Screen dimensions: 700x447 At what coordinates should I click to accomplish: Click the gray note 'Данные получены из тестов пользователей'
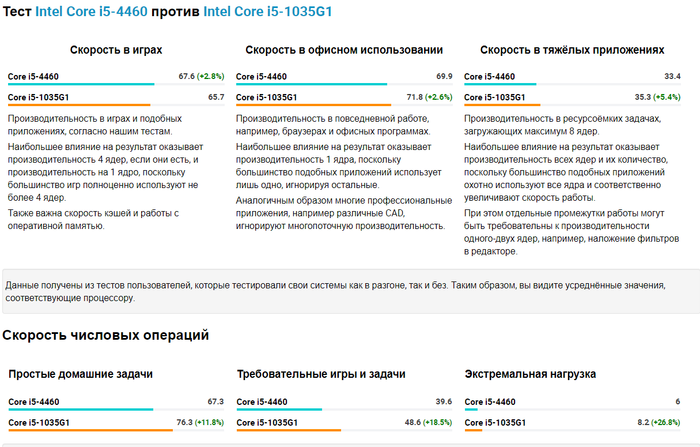point(351,291)
